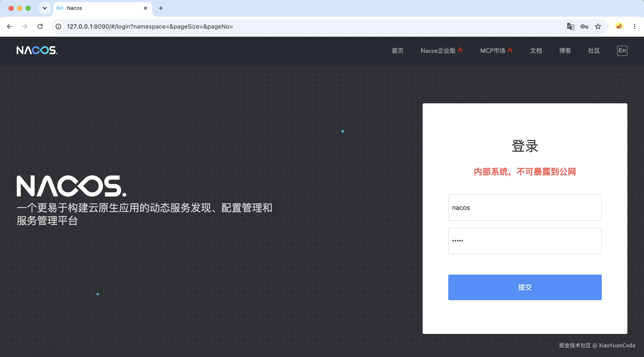Open Nacos企业版 navigation link
Screen dimensions: 644x357
click(438, 51)
